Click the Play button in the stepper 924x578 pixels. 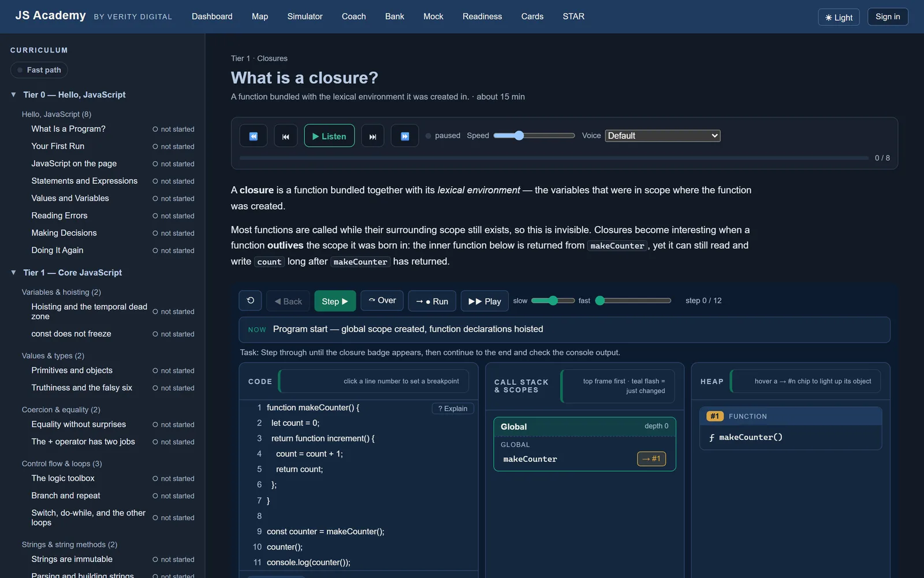click(485, 301)
